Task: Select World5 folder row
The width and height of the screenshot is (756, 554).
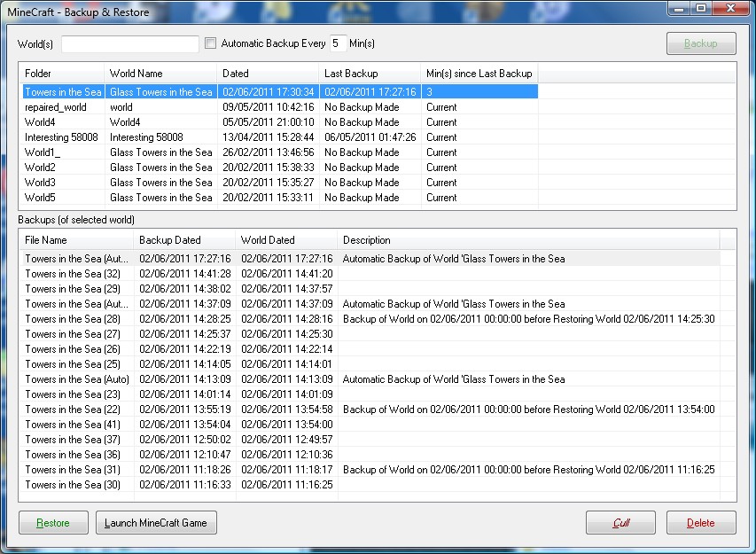Action: tap(41, 198)
